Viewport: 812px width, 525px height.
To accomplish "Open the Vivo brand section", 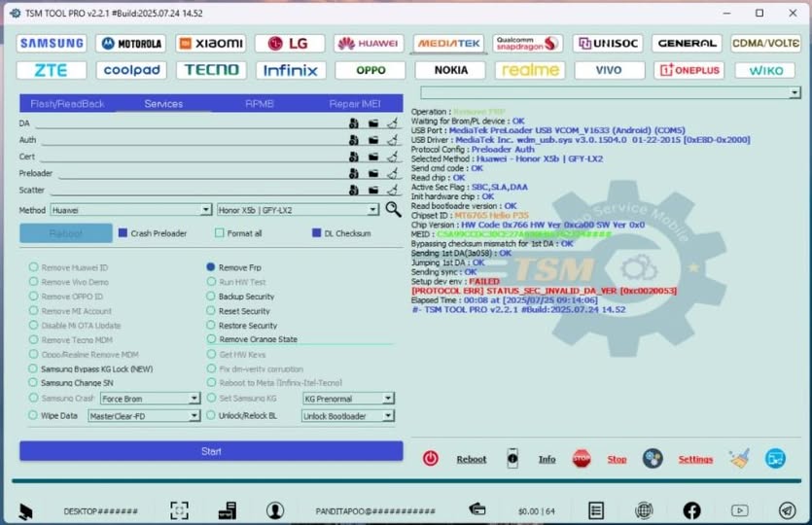I will tap(610, 70).
